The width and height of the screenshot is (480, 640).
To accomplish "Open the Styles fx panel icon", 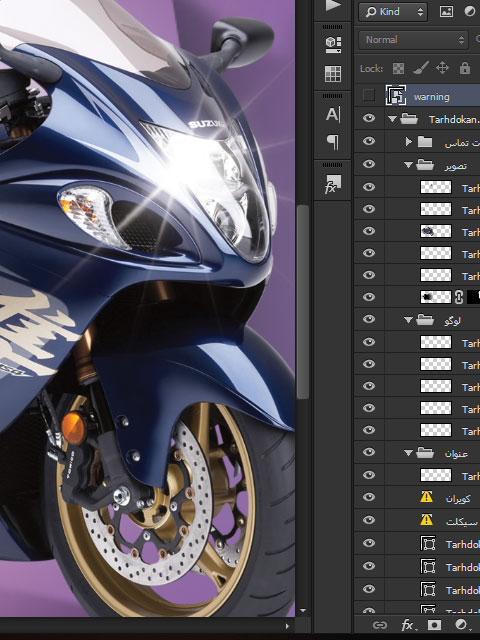I will (333, 184).
